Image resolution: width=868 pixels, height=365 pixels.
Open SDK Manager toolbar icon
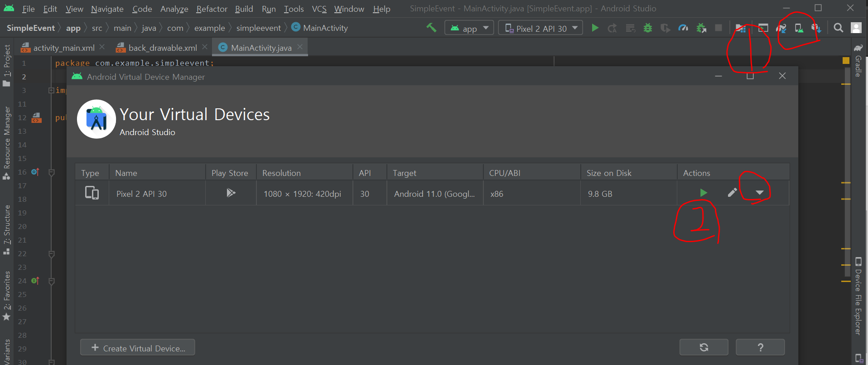pos(816,28)
